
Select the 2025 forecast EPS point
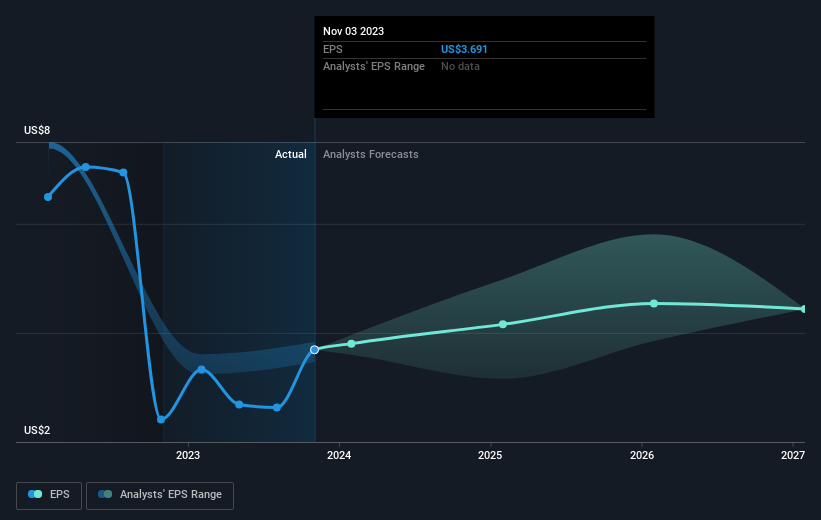tap(503, 324)
